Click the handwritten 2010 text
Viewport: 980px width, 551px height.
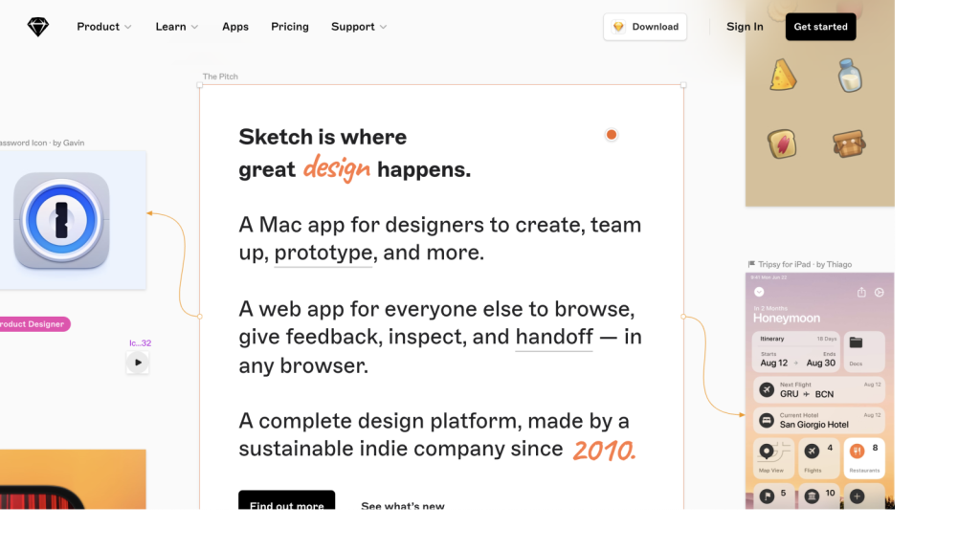tap(604, 451)
